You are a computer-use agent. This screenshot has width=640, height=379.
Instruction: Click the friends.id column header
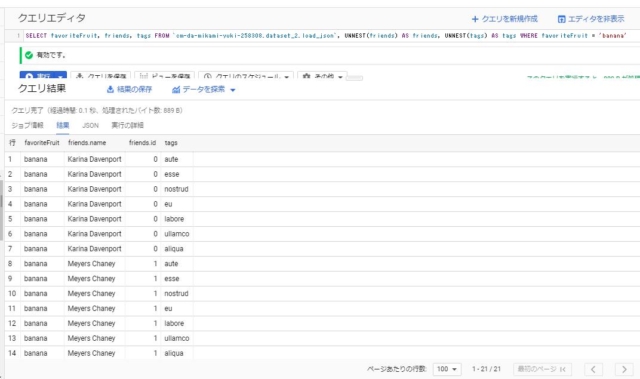coord(142,143)
